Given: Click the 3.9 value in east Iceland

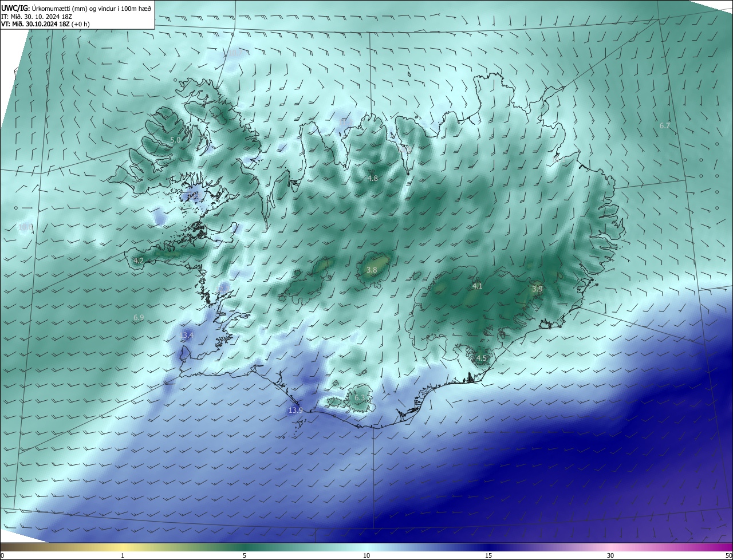Looking at the screenshot, I should [537, 289].
